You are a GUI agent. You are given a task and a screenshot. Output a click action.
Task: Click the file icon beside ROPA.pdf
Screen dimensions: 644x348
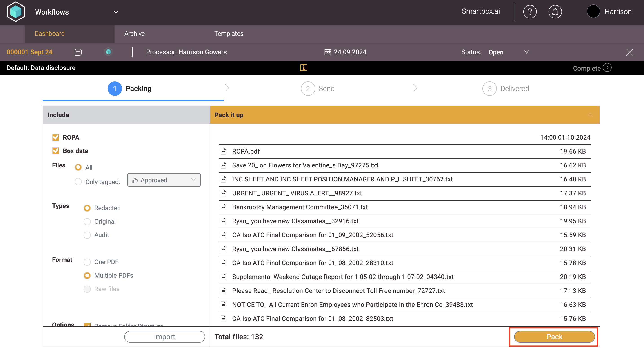[224, 151]
